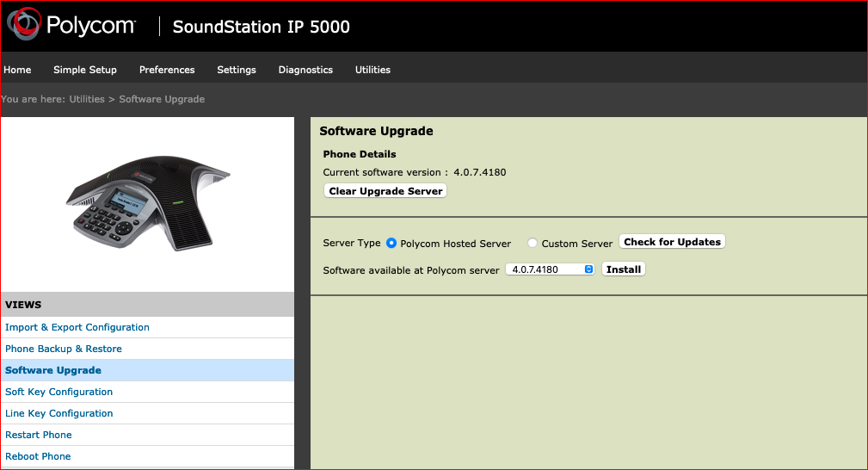Open the Settings menu
868x470 pixels.
[237, 70]
